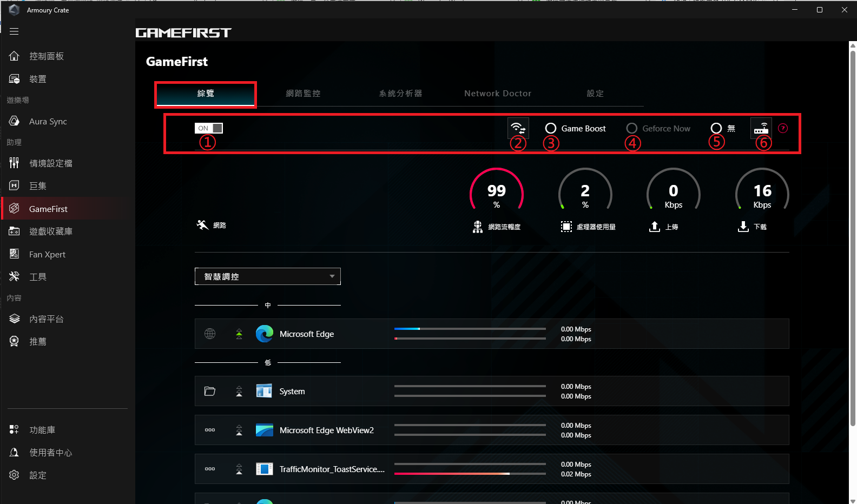Click the 情境設定檔 equalizer icon
The height and width of the screenshot is (504, 857).
click(15, 163)
